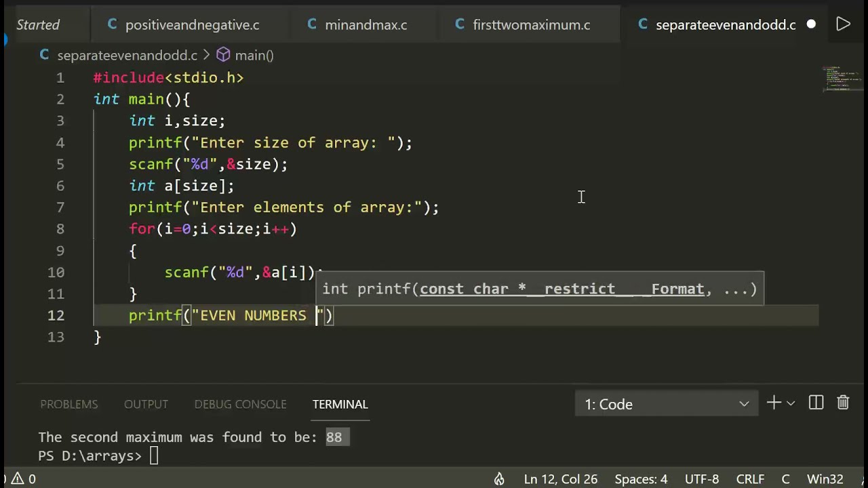Change indentation via Spaces: 4
Image resolution: width=868 pixels, height=488 pixels.
click(641, 479)
